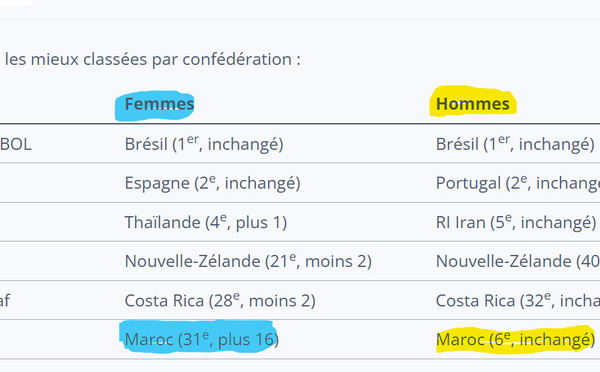Screen dimensions: 600x372
Task: Click Costa Rica (32e) in Hommes column
Action: (518, 301)
